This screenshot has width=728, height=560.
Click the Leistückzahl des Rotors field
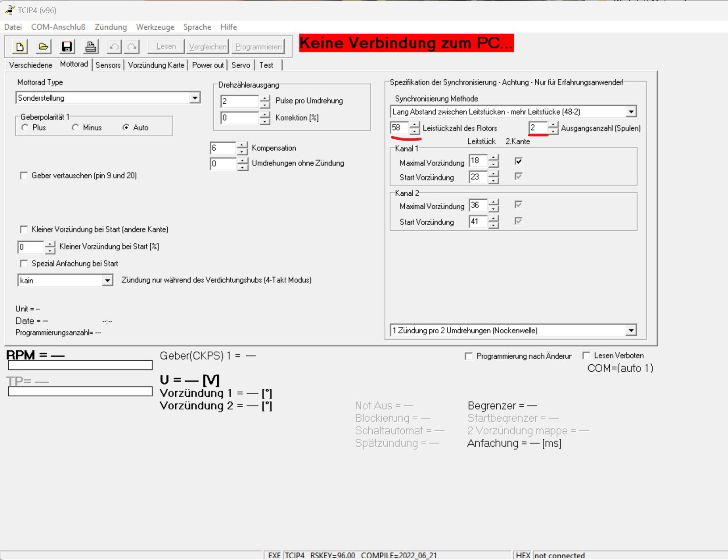coord(399,128)
